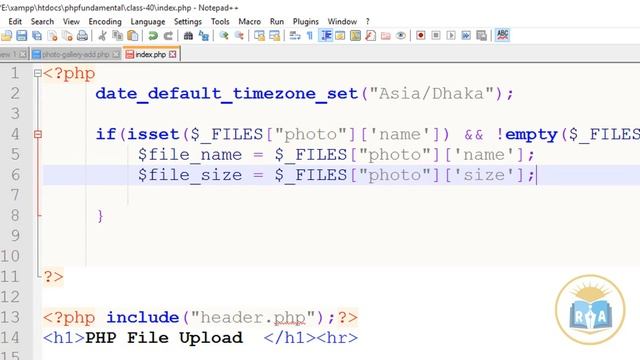Viewport: 640px width, 360px height.
Task: Click Run Macro Multiple Times icon
Action: click(466, 36)
